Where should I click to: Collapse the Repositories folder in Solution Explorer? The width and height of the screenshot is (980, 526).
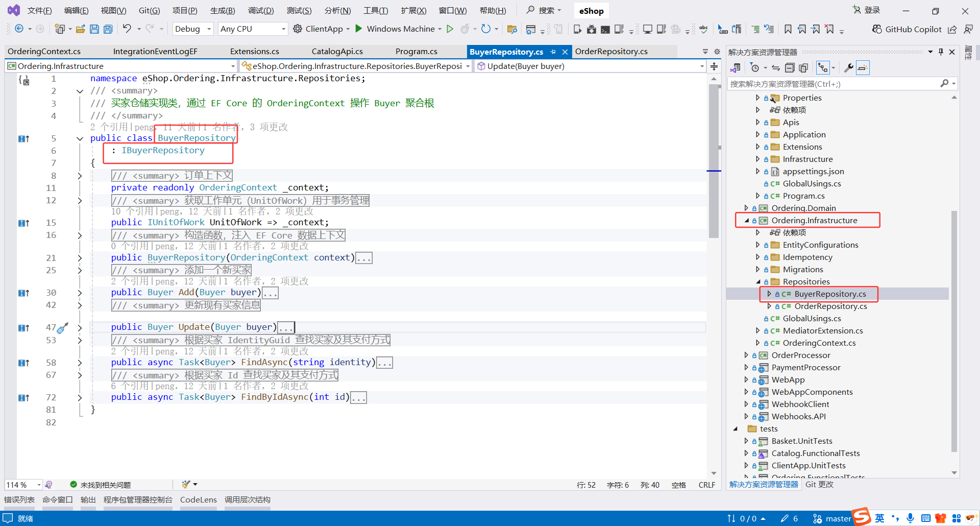(758, 281)
